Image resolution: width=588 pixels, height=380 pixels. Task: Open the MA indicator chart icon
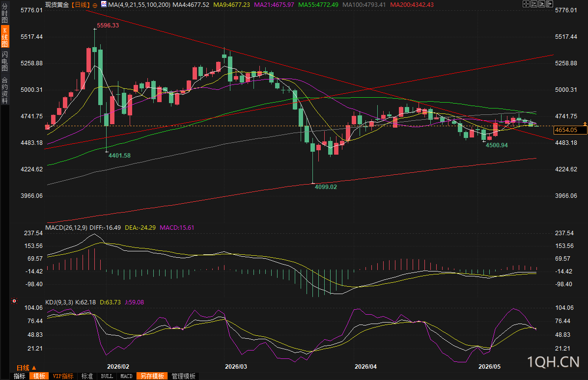[x=104, y=4]
